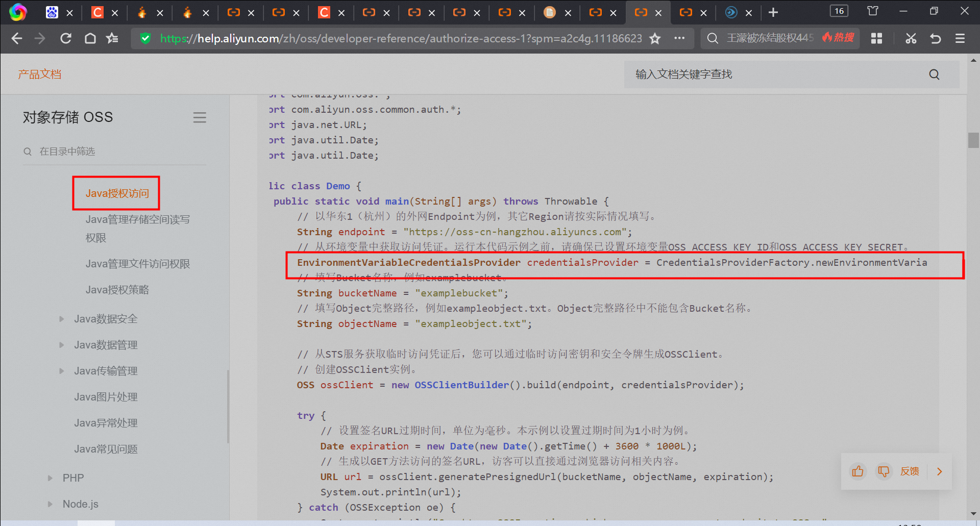
Task: Open the 产品文档 link
Action: [40, 74]
